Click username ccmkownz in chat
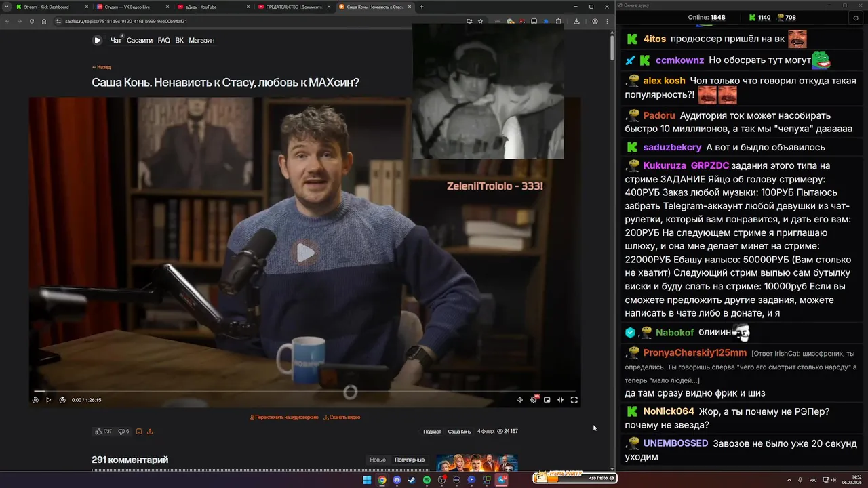Image resolution: width=868 pixels, height=488 pixels. point(679,60)
